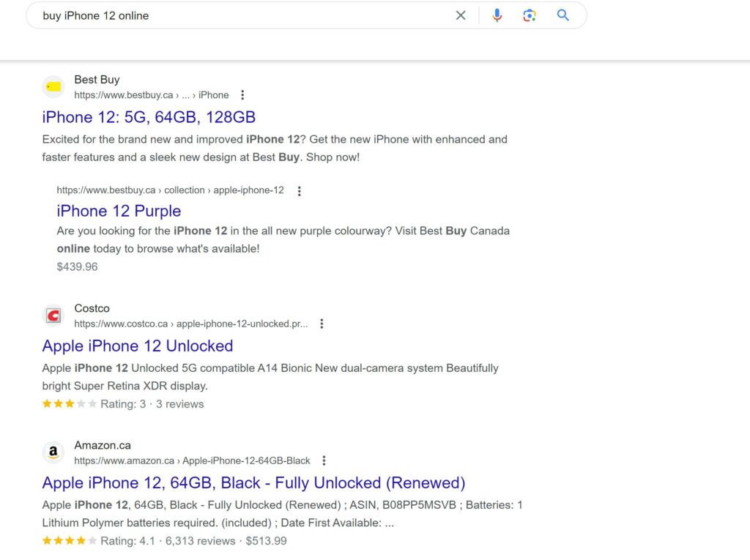Screen dimensions: 750x560
Task: Click the microphone icon for voice search
Action: tap(497, 15)
